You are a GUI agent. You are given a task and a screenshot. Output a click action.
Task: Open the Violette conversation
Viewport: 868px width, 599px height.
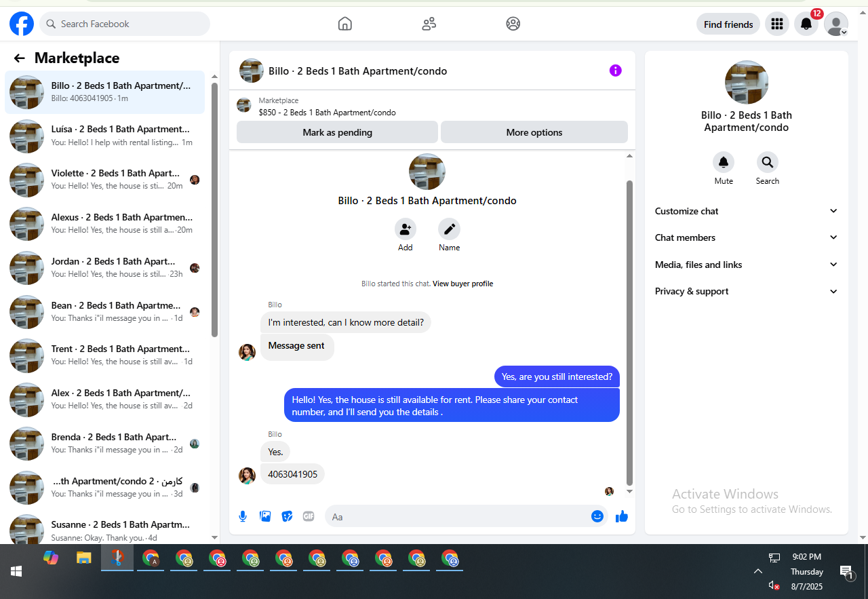pyautogui.click(x=105, y=180)
